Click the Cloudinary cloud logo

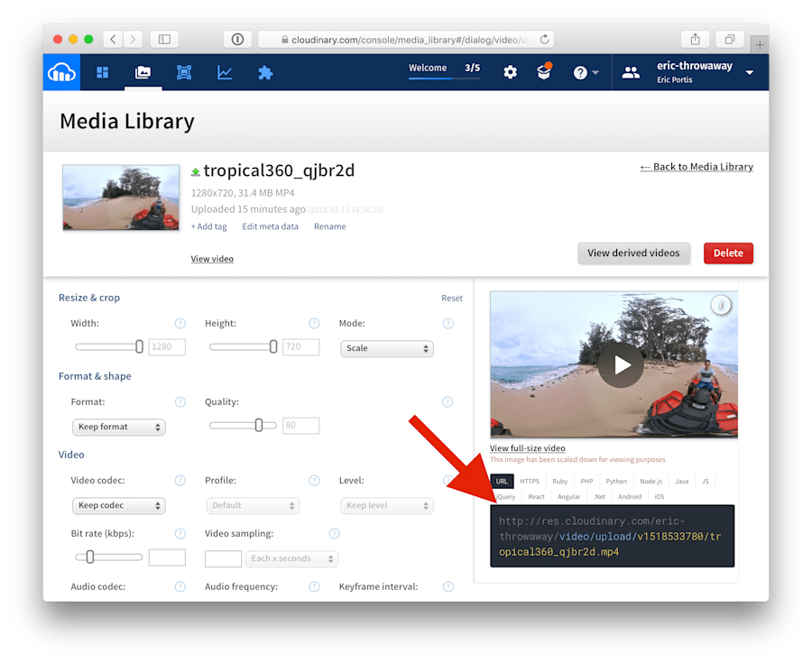pos(60,72)
